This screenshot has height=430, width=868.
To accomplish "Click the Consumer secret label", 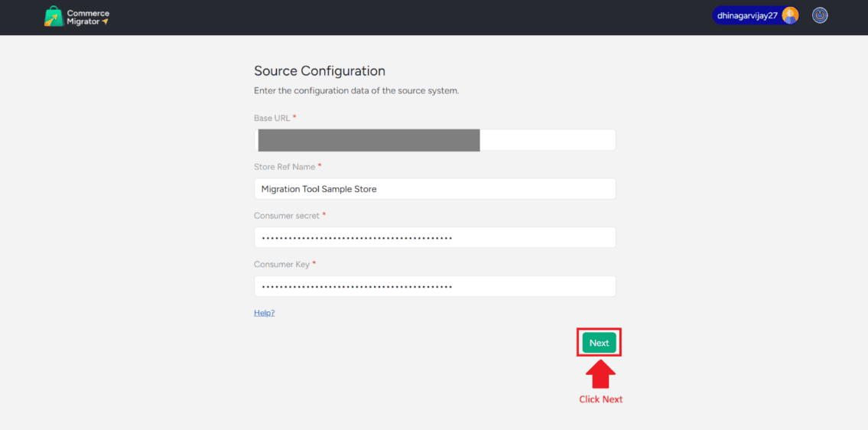I will click(286, 216).
